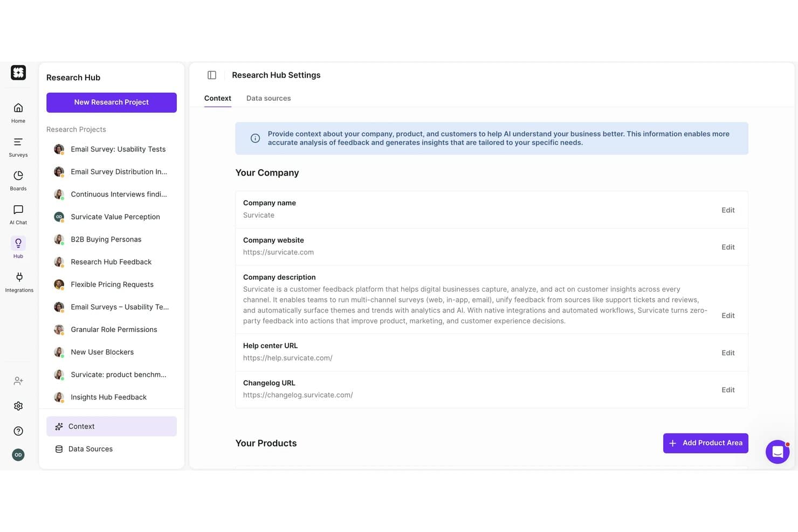Open Survicate Value Perception project
The image size is (798, 532).
112,217
